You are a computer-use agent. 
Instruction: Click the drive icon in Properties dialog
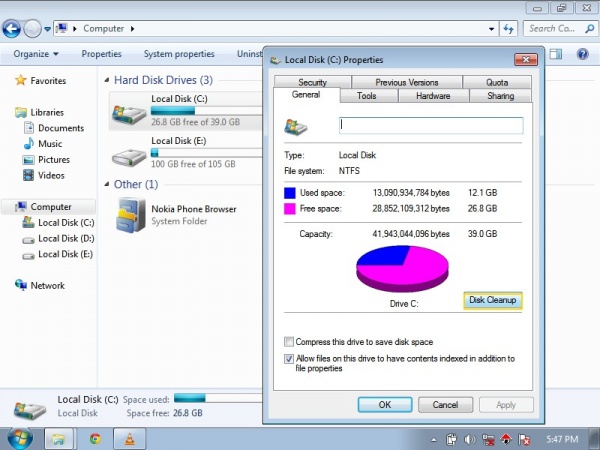point(296,127)
